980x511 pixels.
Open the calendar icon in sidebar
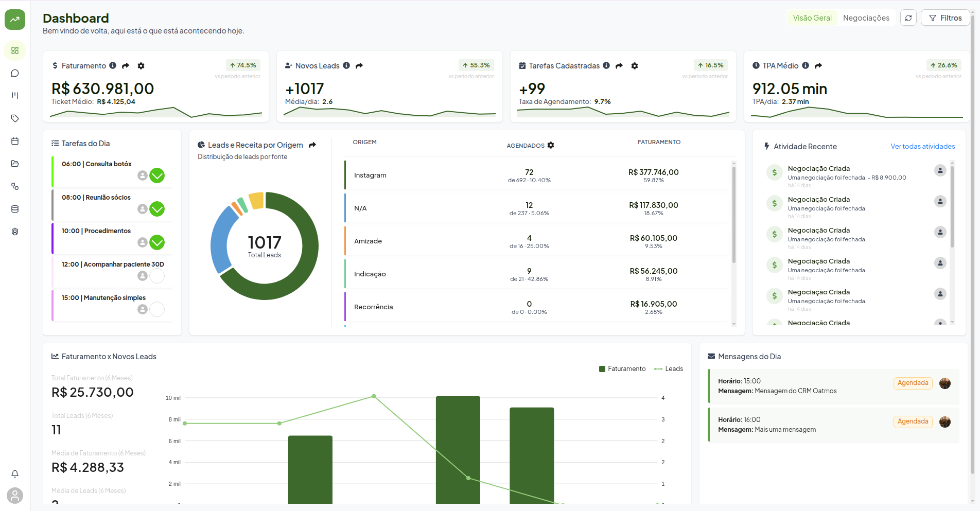[15, 141]
